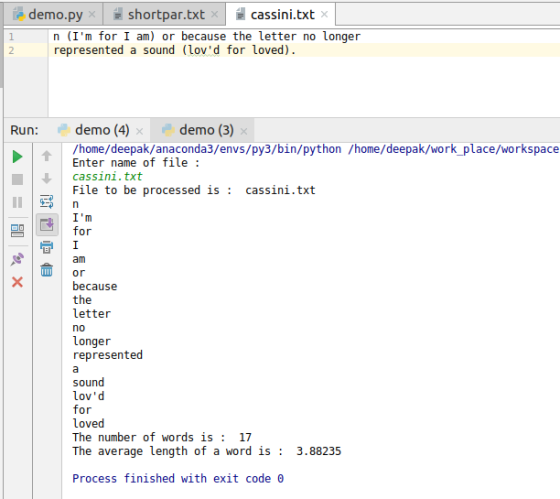
Task: Click the 'longer' word in console output
Action: tap(91, 341)
